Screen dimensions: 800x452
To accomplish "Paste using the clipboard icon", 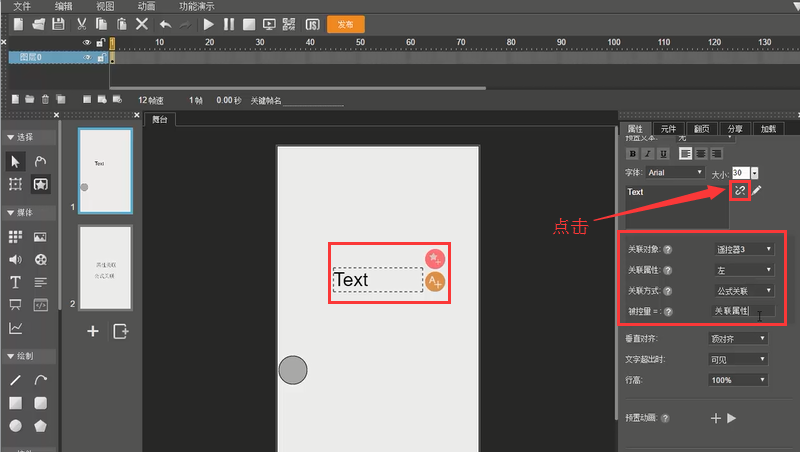I will tap(121, 24).
